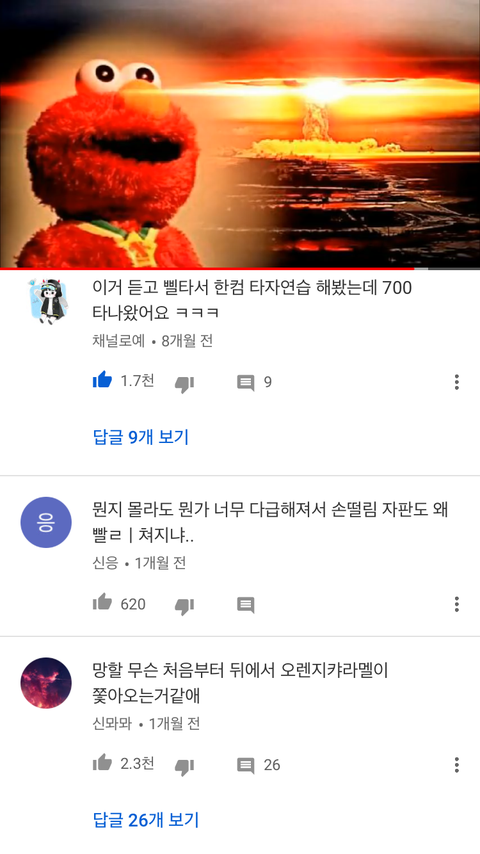
Task: Open the three-dot menu on 신응's comment
Action: tap(457, 604)
